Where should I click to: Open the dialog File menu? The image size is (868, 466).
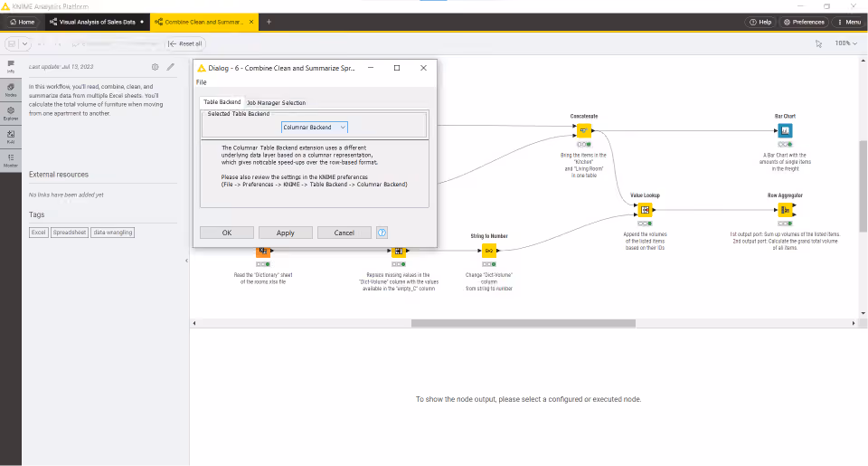tap(202, 82)
